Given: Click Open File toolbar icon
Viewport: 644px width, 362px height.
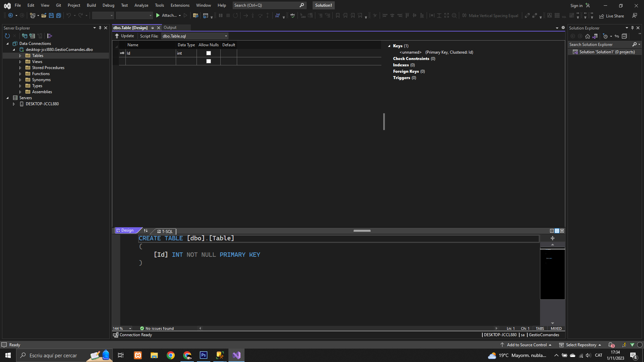Looking at the screenshot, I should coord(44,15).
